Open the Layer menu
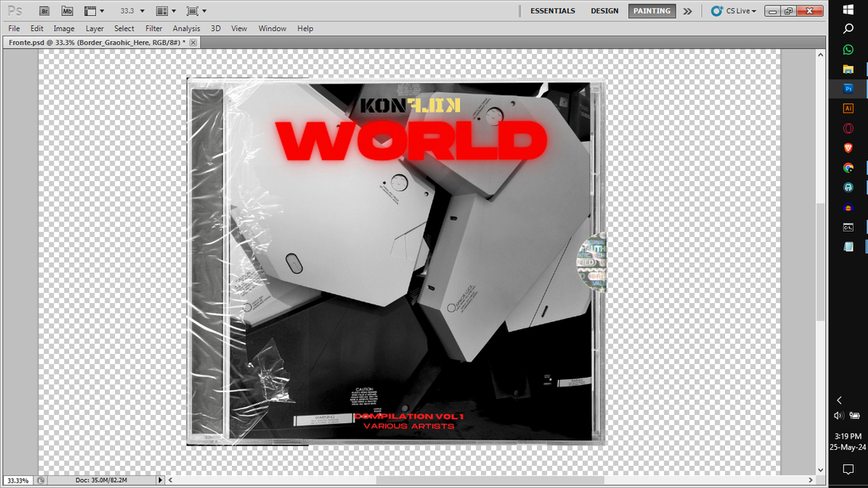Viewport: 868px width, 488px height. point(95,29)
